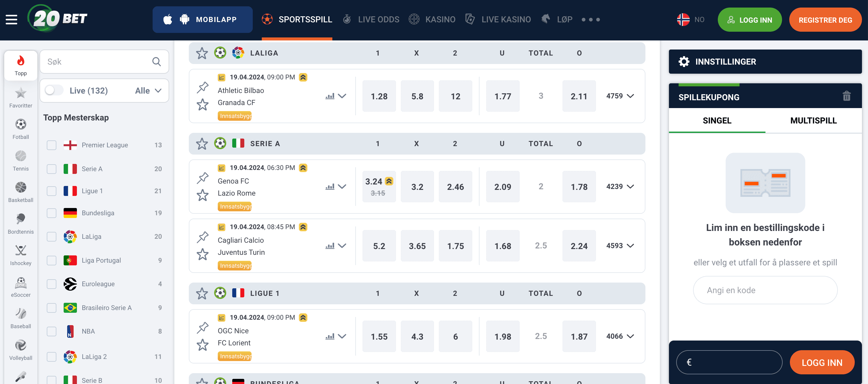
Task: Open the Live Kasino tab
Action: (x=498, y=20)
